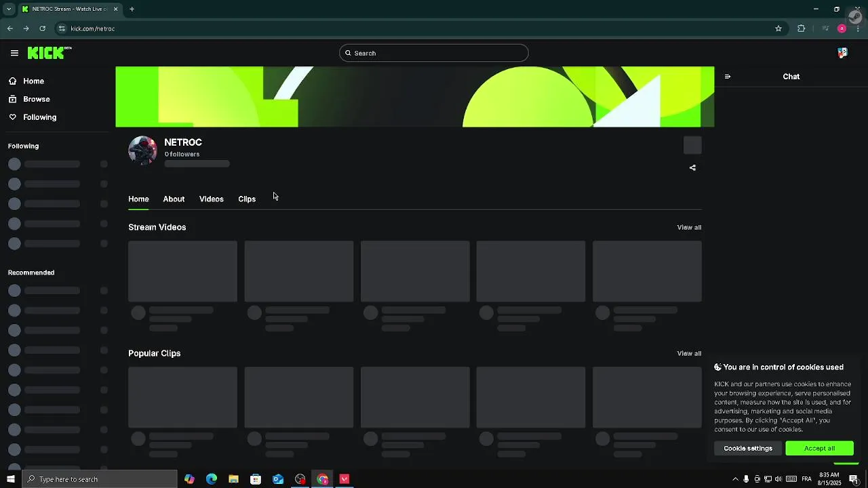Open Outlook from taskbar
868x488 pixels.
278,479
